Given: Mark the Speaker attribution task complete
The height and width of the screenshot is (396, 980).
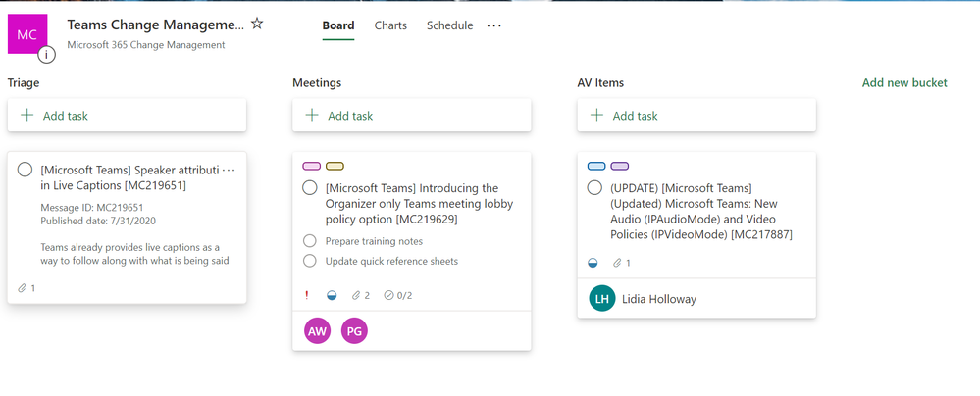Looking at the screenshot, I should coord(25,170).
